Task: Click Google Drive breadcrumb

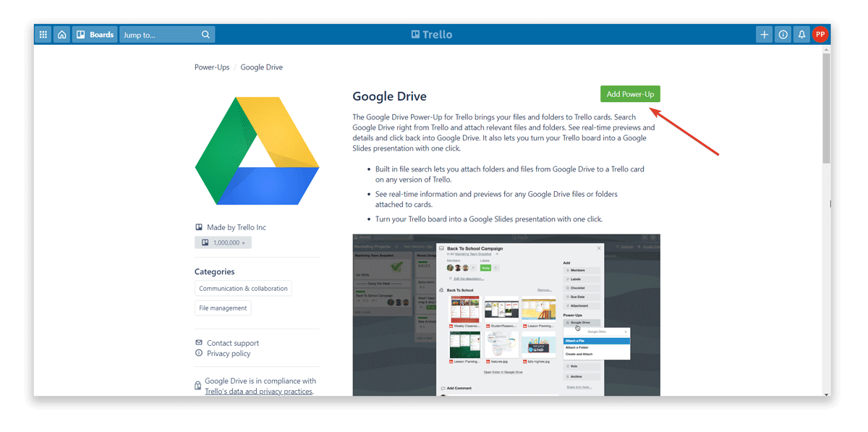Action: (x=262, y=67)
